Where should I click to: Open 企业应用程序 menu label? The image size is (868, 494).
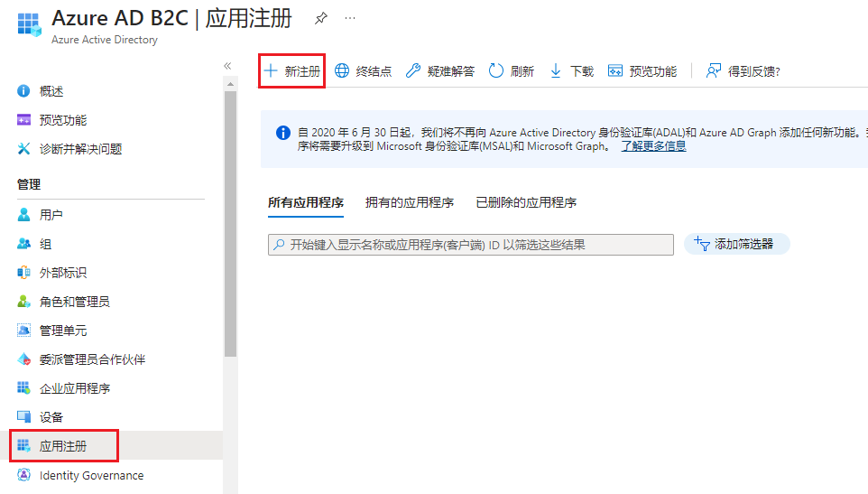click(x=75, y=388)
